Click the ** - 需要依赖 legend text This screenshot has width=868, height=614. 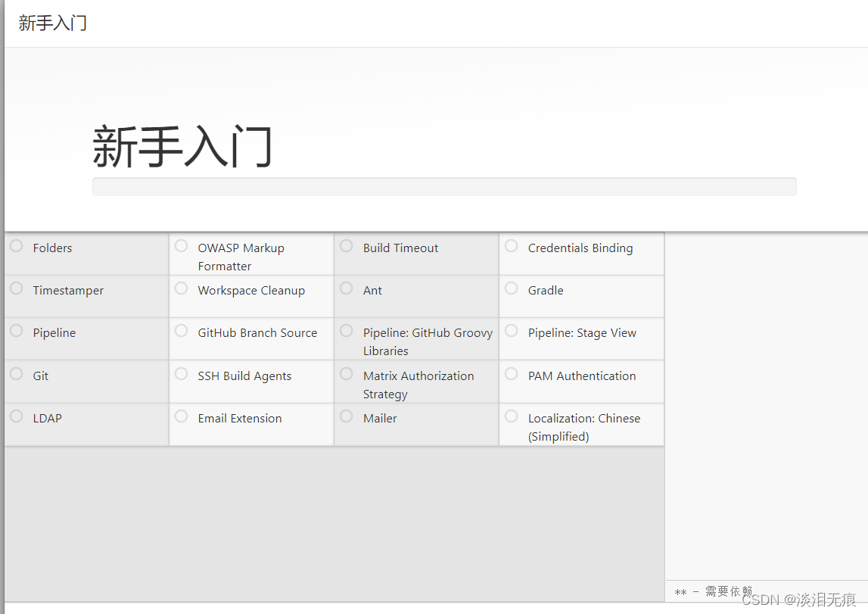click(713, 591)
